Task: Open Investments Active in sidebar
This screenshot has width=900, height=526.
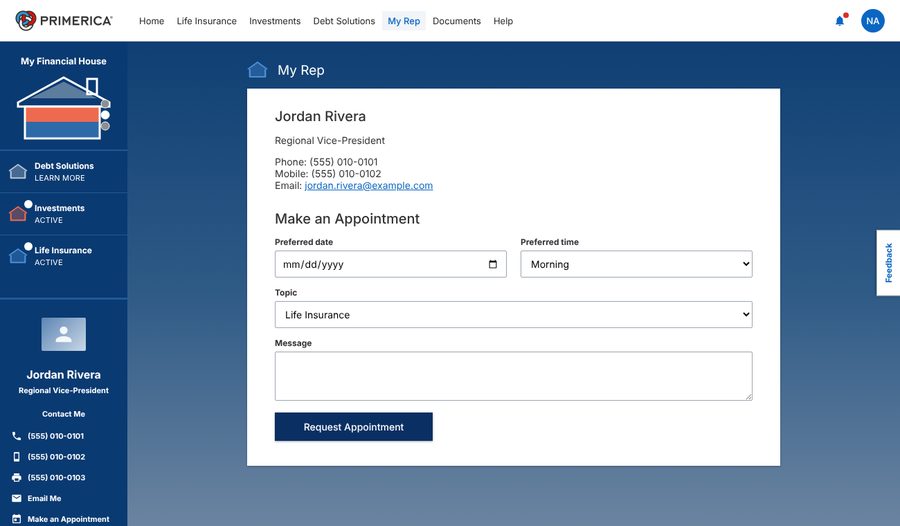Action: (x=64, y=214)
